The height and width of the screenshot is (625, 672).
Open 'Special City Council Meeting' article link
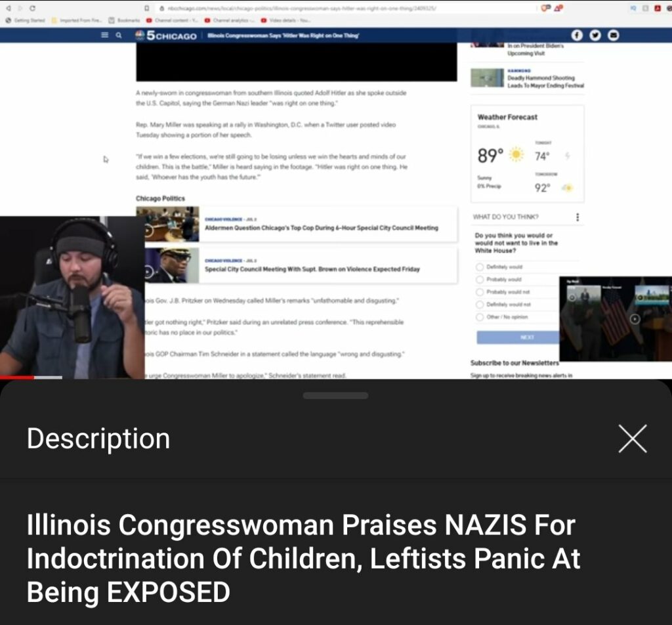(x=312, y=269)
